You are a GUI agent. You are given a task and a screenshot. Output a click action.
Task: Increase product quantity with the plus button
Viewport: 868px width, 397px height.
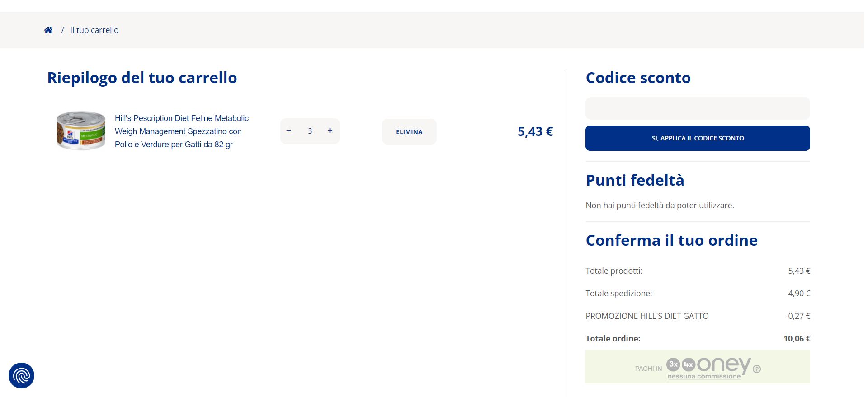click(330, 131)
